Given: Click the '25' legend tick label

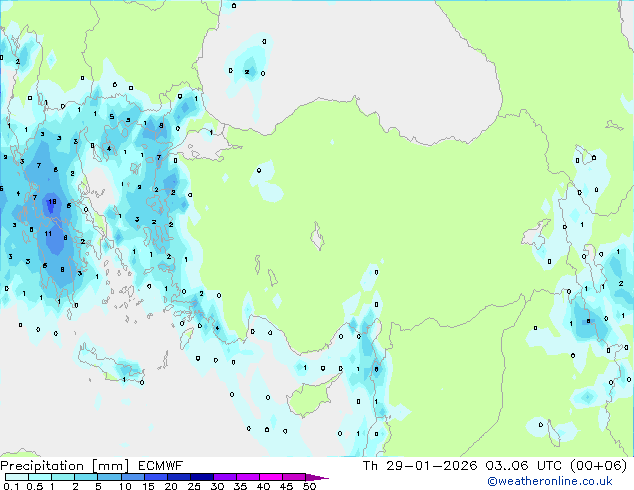Looking at the screenshot, I should pyautogui.click(x=194, y=486).
